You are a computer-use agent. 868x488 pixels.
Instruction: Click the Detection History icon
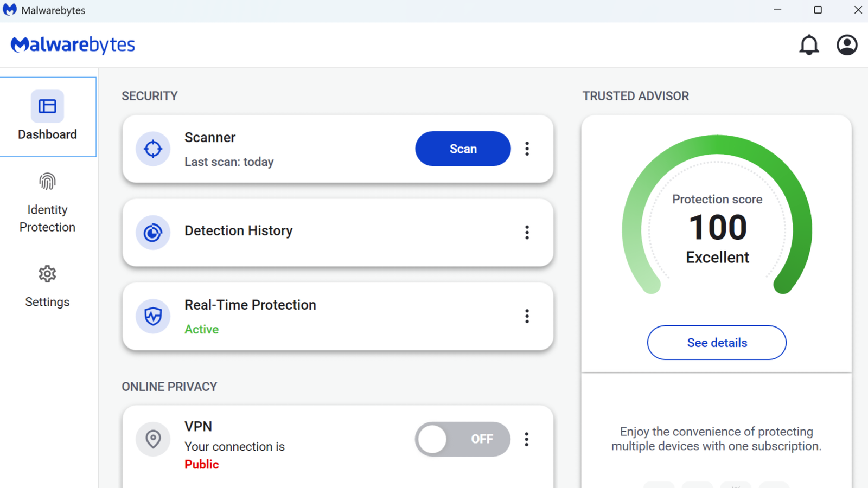point(153,233)
